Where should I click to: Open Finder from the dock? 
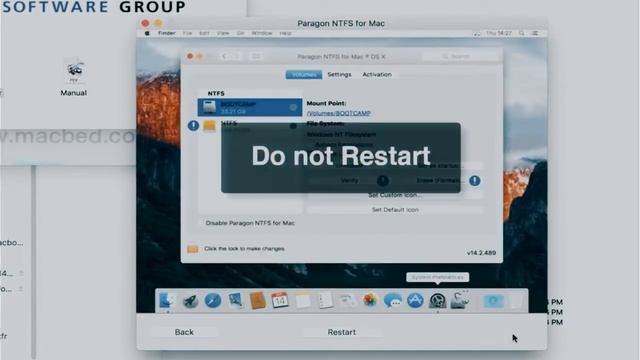coord(167,301)
